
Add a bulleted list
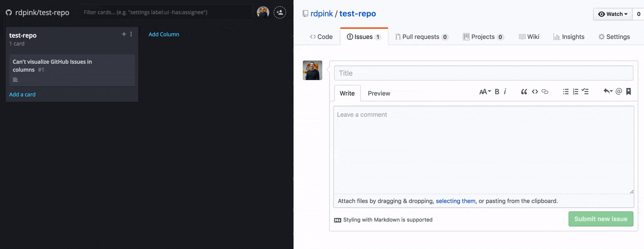point(566,92)
